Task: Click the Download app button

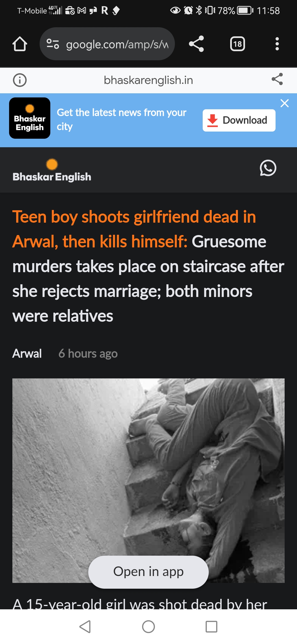Action: (239, 121)
